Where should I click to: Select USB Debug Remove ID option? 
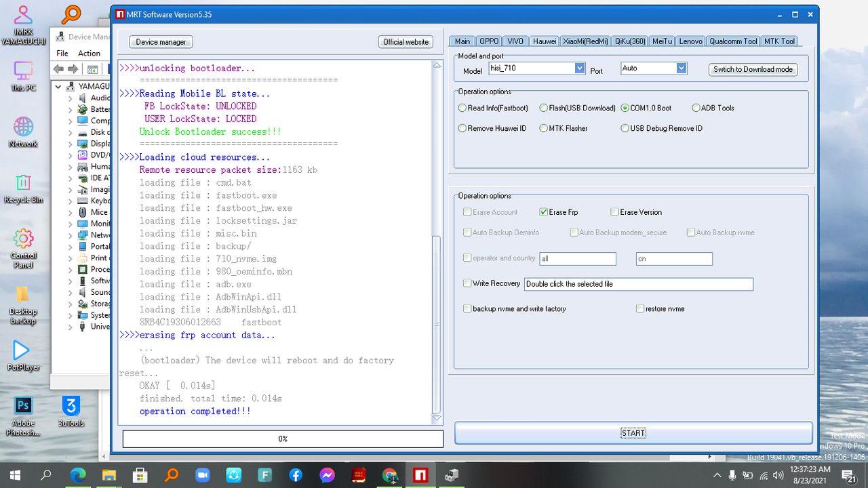pyautogui.click(x=662, y=128)
